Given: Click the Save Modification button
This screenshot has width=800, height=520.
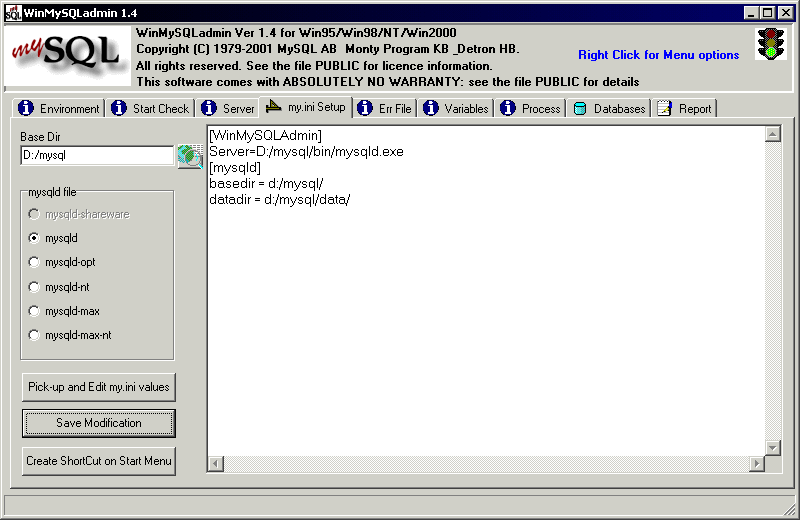Looking at the screenshot, I should click(98, 423).
